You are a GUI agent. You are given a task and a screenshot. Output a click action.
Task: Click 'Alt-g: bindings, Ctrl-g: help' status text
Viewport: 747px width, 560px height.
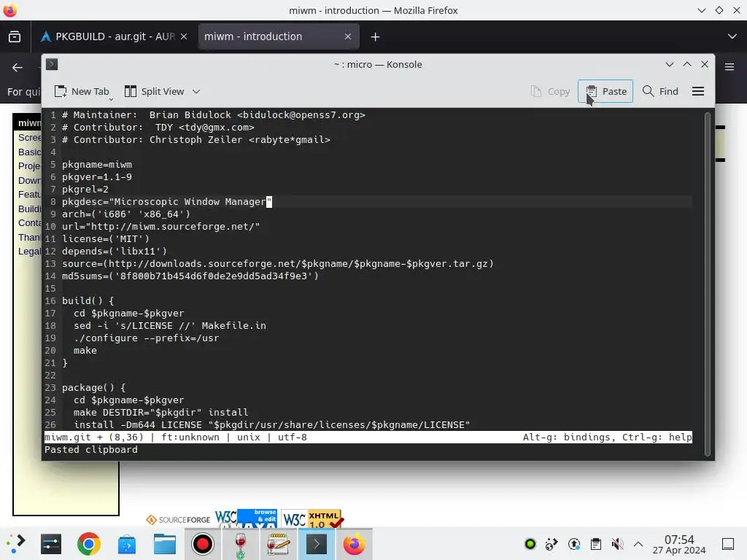pyautogui.click(x=607, y=437)
